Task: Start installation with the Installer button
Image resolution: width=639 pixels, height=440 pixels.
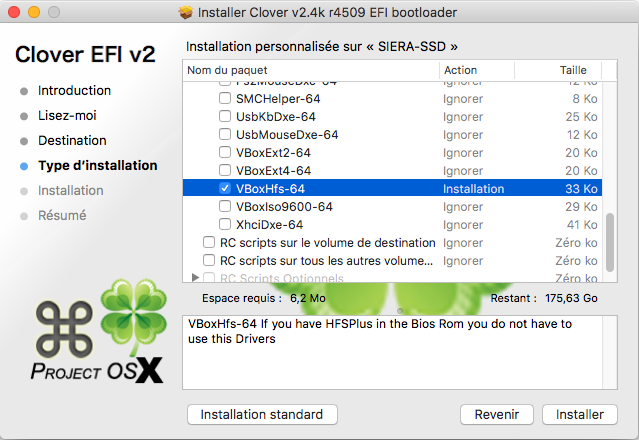Action: pyautogui.click(x=580, y=414)
